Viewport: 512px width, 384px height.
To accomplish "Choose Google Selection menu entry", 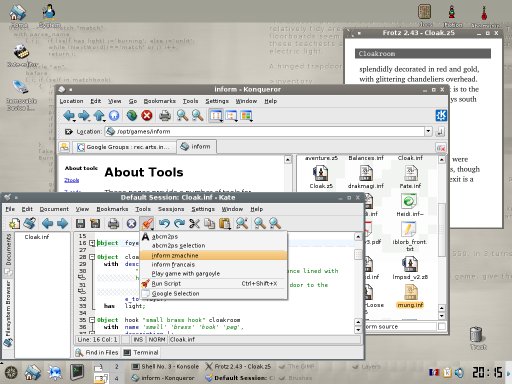I will tap(213, 294).
